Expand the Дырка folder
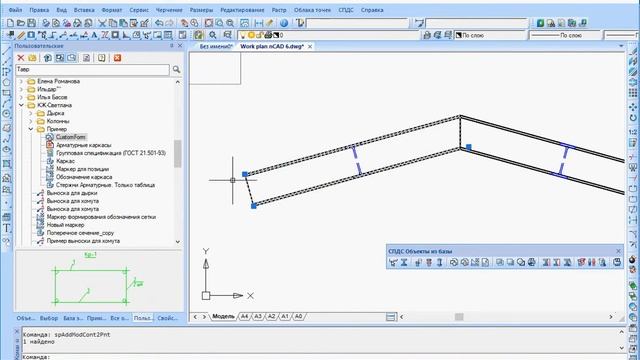The width and height of the screenshot is (640, 360). 31,113
